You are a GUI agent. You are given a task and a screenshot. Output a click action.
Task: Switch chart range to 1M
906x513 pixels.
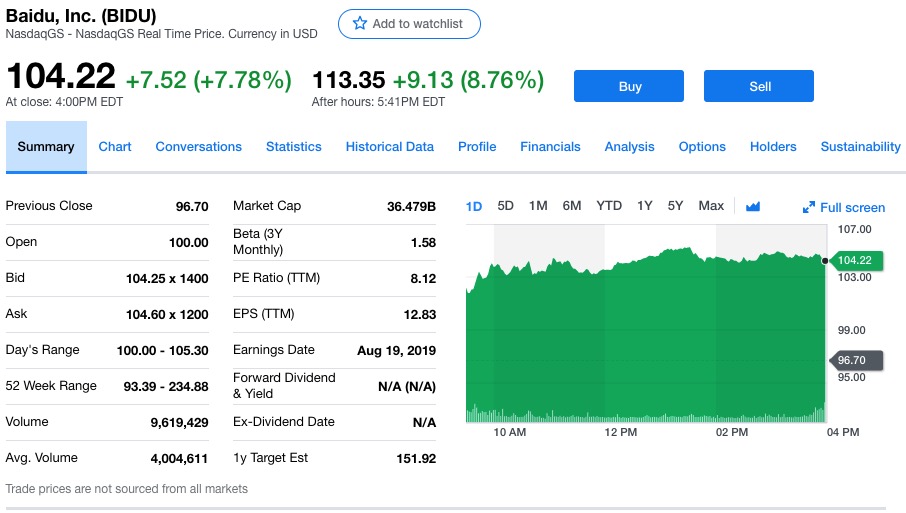pyautogui.click(x=538, y=206)
